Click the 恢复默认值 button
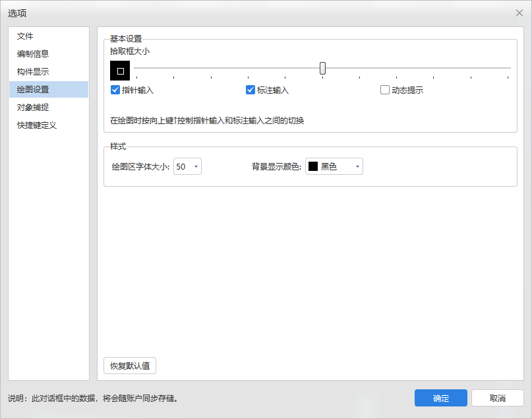This screenshot has height=419, width=532. [130, 366]
